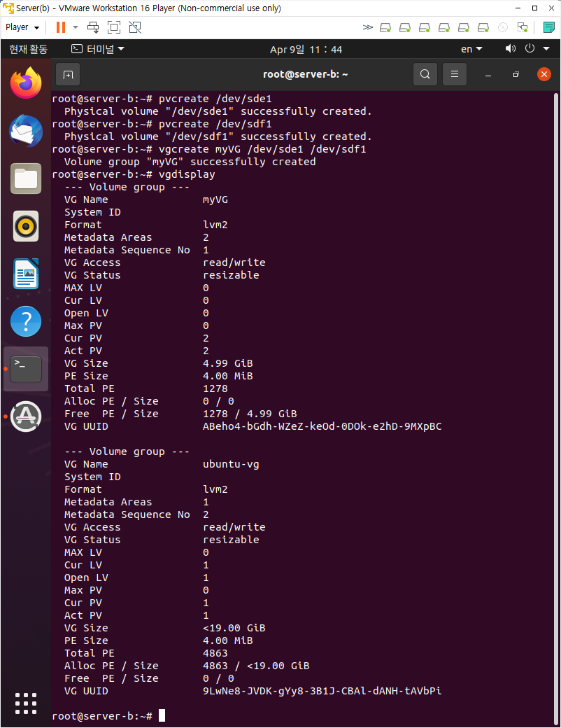The image size is (561, 728).
Task: Click the UUID starting with ABeho4
Action: (322, 426)
